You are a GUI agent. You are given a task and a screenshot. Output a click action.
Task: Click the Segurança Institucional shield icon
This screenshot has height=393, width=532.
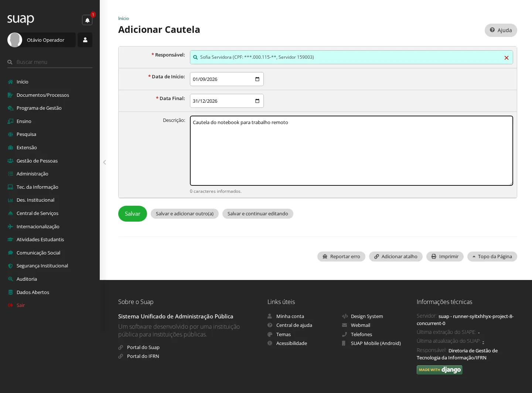[x=10, y=266]
